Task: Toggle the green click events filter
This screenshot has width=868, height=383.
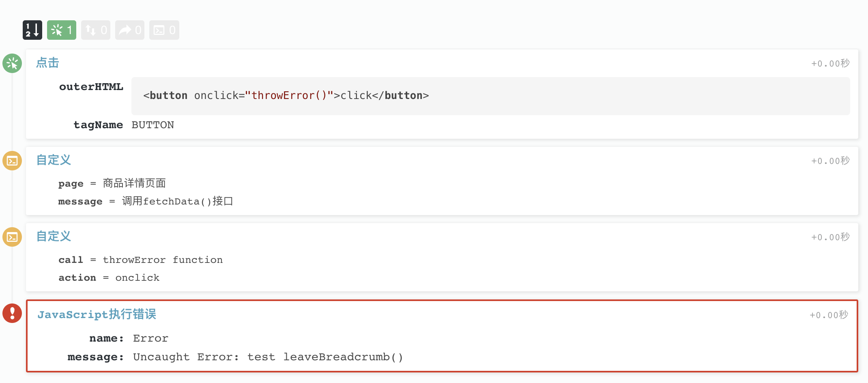Action: coord(62,30)
